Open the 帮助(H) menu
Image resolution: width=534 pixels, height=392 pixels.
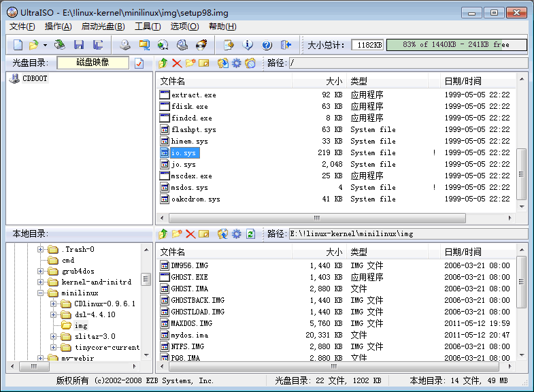tap(222, 27)
